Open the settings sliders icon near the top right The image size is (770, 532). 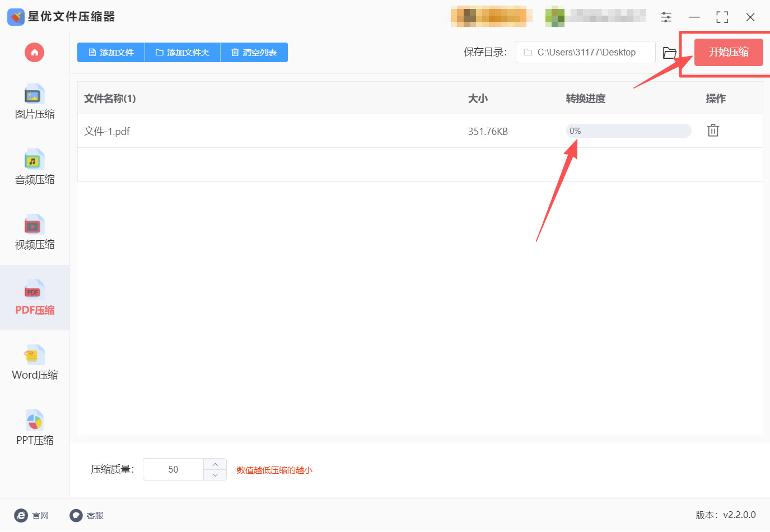point(666,17)
